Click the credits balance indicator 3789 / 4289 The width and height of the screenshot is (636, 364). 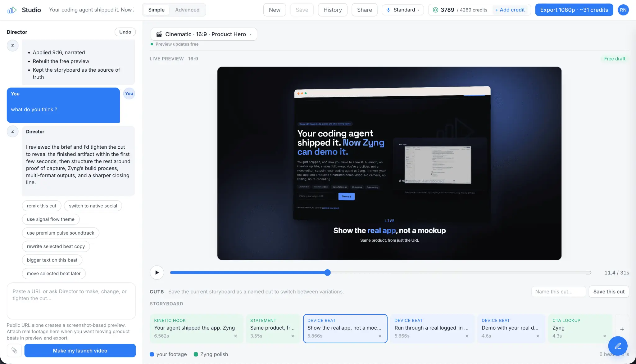[x=460, y=10]
